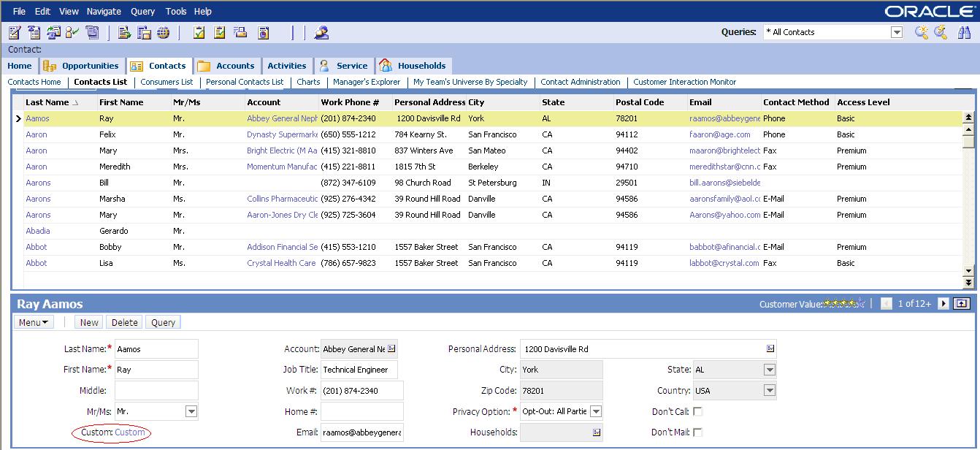Open the Country dropdown showing USA
This screenshot has width=980, height=450.
pos(768,390)
